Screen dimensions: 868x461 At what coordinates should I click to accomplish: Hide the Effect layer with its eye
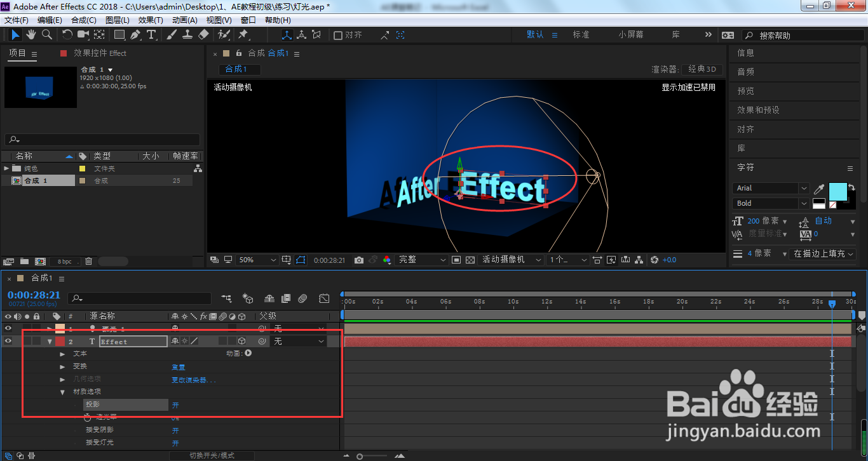coord(8,341)
